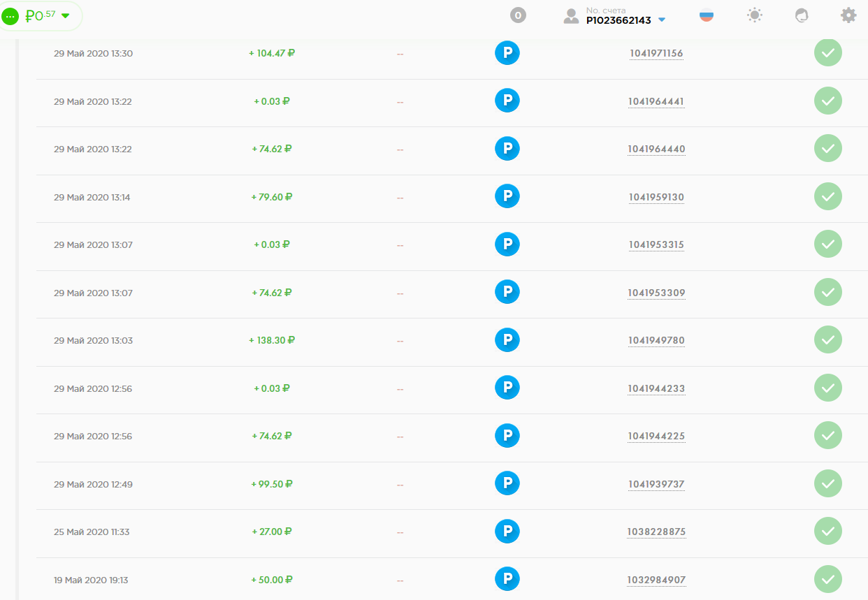
Task: Expand the account number P1023662143 dropdown
Action: [x=662, y=20]
